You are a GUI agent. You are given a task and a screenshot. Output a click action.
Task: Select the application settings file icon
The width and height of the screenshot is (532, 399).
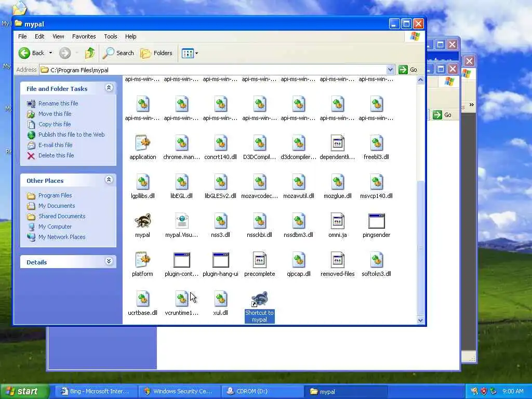coord(142,143)
